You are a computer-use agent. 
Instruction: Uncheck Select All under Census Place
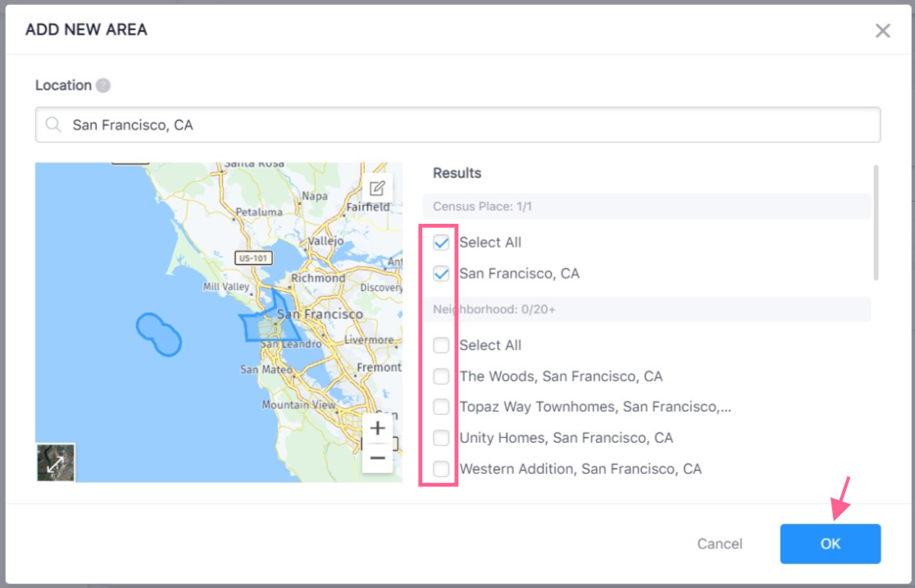[x=441, y=243]
